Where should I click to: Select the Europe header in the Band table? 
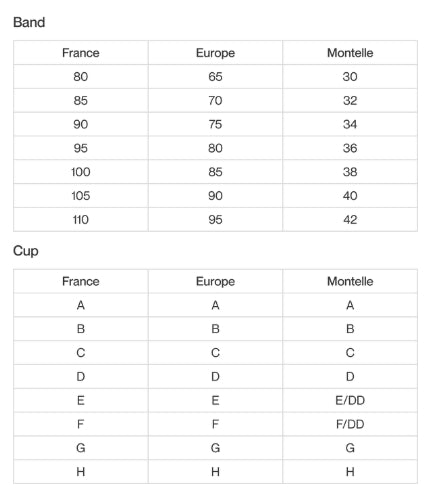(x=215, y=53)
